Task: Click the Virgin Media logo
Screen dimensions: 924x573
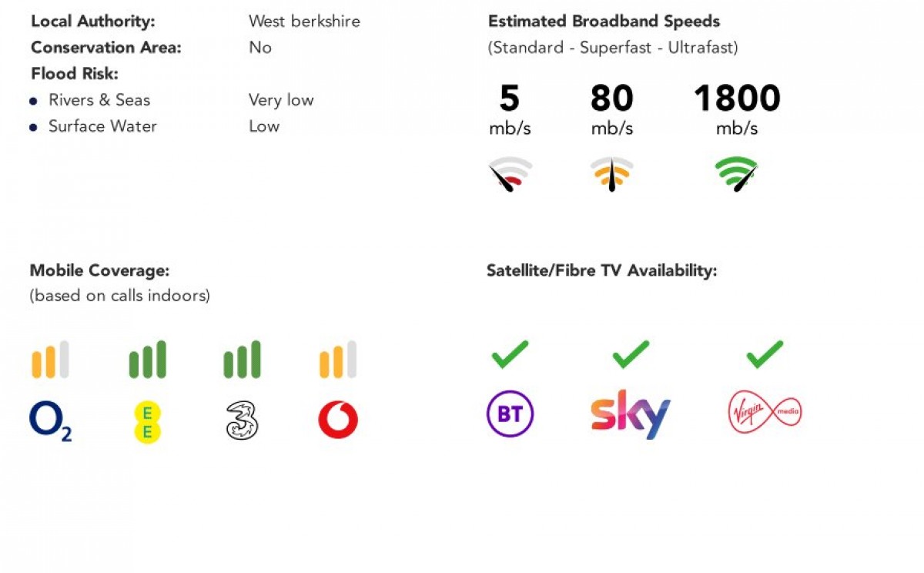Action: 765,414
